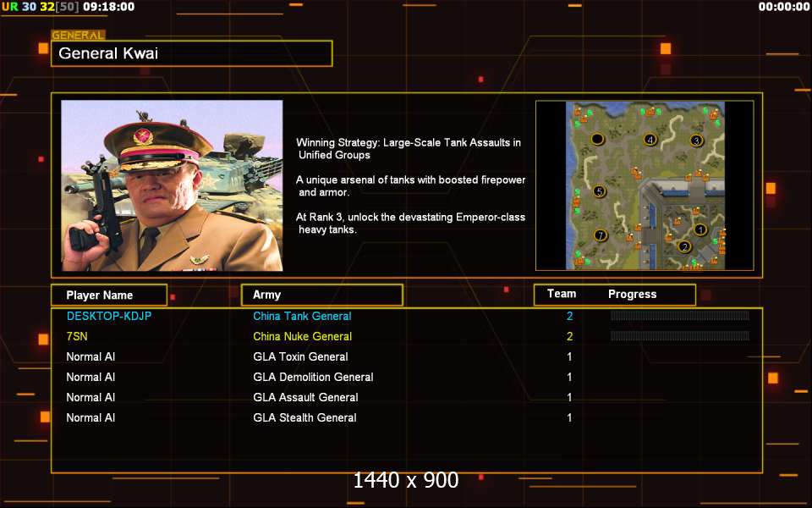Click the solid black start marker on the minimap
This screenshot has height=508, width=812.
pos(598,139)
